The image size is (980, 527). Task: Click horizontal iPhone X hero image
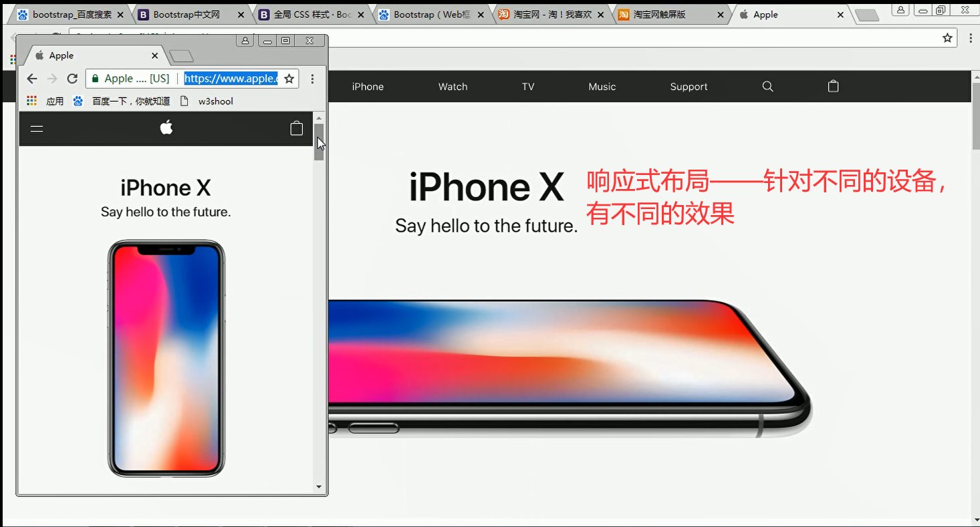[x=569, y=367]
